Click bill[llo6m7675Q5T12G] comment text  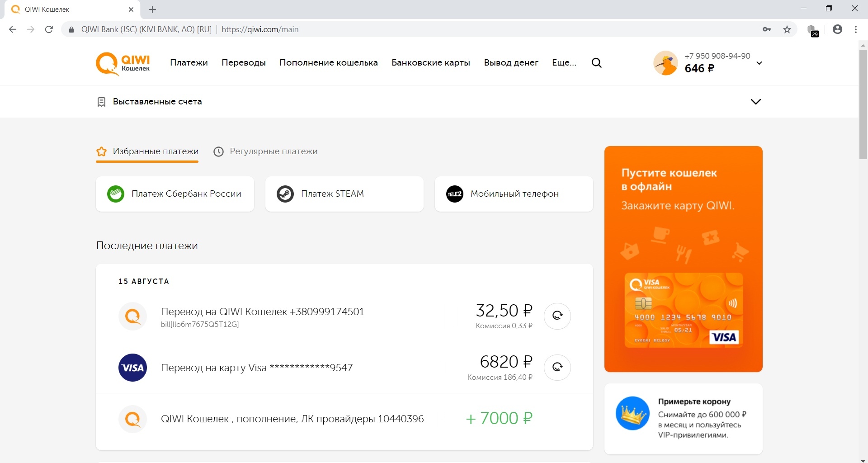[x=200, y=325]
